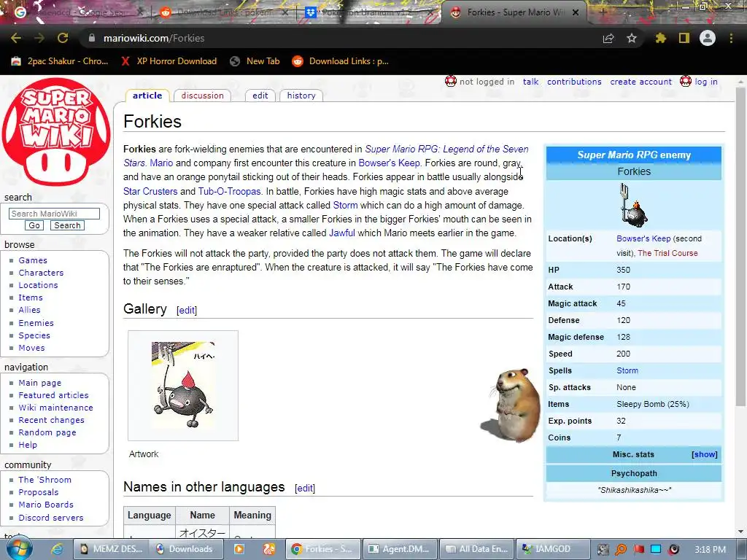This screenshot has width=747, height=560.
Task: Switch to the Google Search tab
Action: (79, 12)
